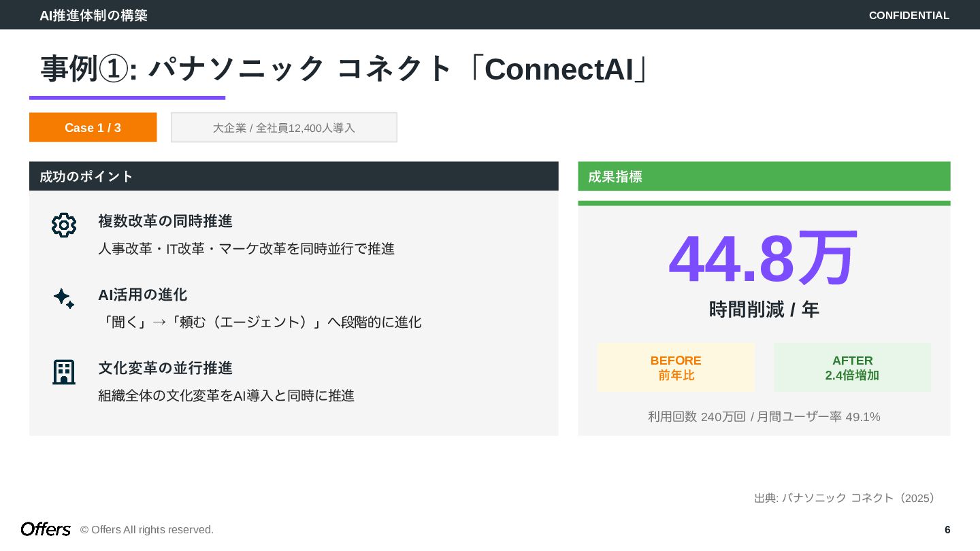The image size is (980, 551).
Task: Click the AFTER 2.4倍増加 box
Action: [852, 367]
